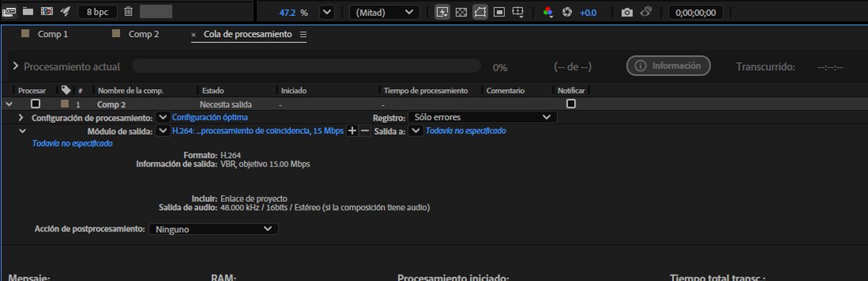Open Módulo de salida preset dropdown
The height and width of the screenshot is (281, 868).
(163, 131)
